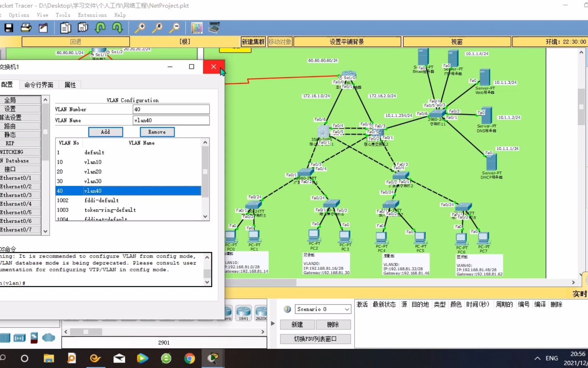Open the 全局 section button
This screenshot has width=588, height=368.
click(20, 100)
